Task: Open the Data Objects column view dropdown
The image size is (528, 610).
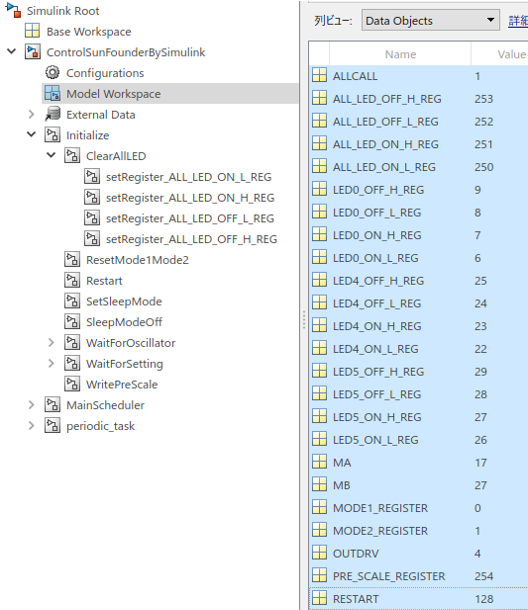Action: point(431,20)
